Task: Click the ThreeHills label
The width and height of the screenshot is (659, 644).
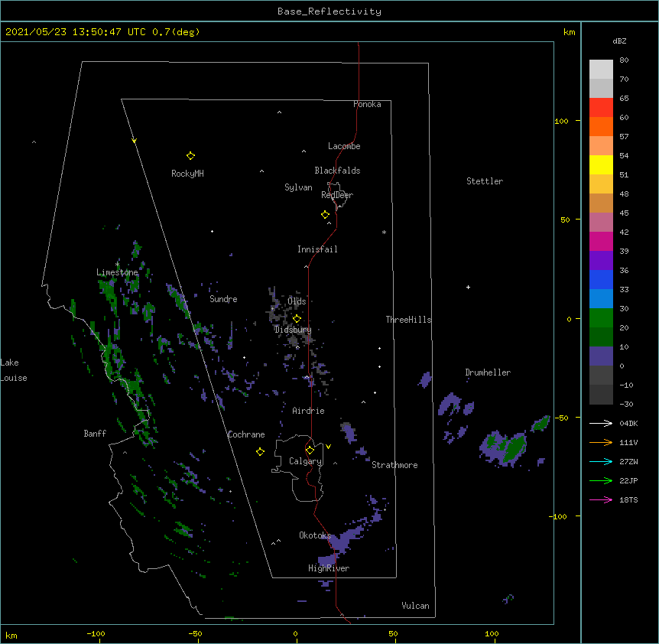Action: [x=409, y=320]
